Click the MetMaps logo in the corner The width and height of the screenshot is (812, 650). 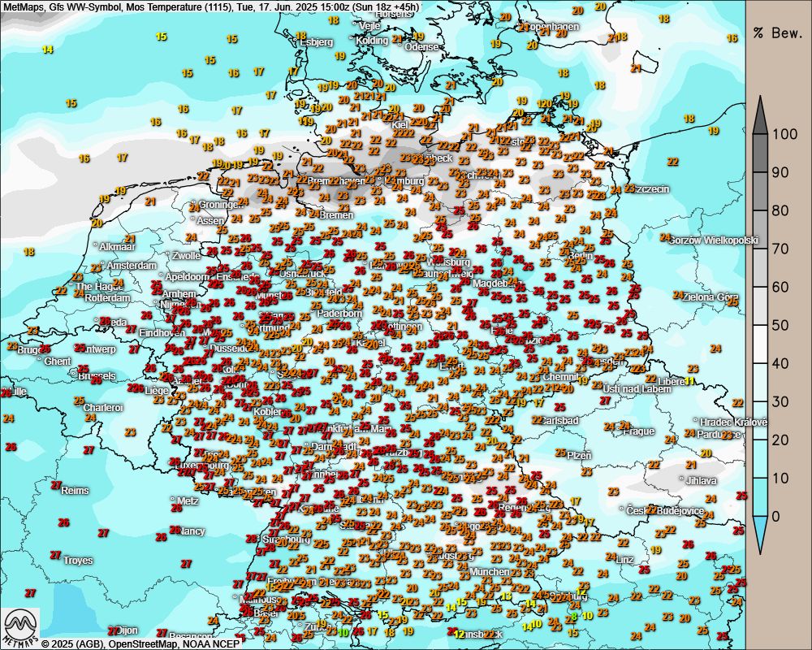click(19, 627)
